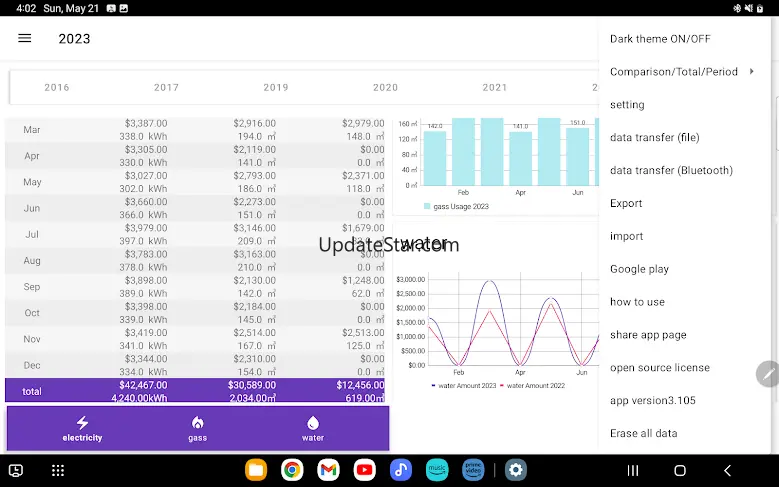Tap the total row label
The height and width of the screenshot is (487, 779).
(x=32, y=392)
